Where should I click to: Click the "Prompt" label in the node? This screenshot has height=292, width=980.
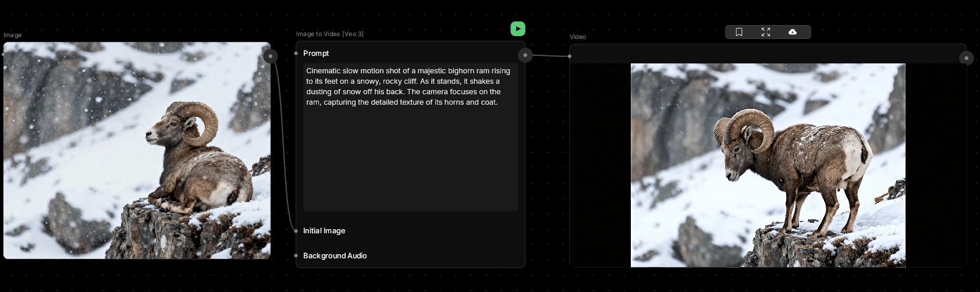pos(316,53)
